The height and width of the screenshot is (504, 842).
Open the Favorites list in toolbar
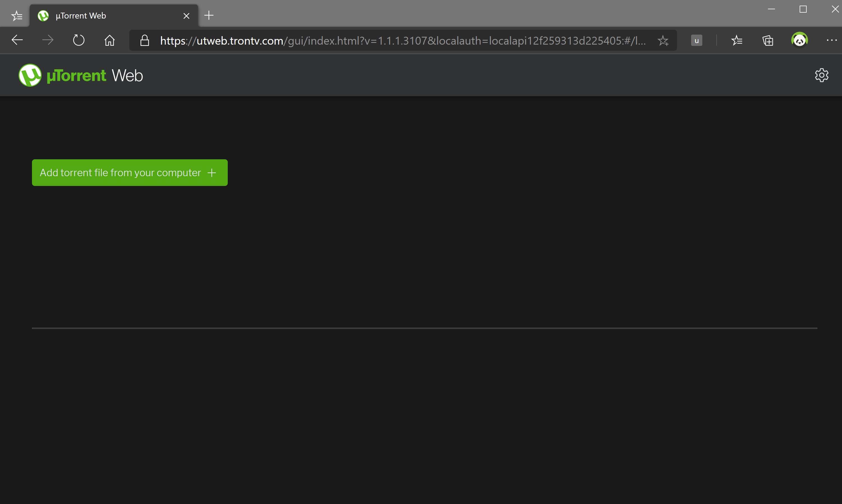[x=736, y=40]
